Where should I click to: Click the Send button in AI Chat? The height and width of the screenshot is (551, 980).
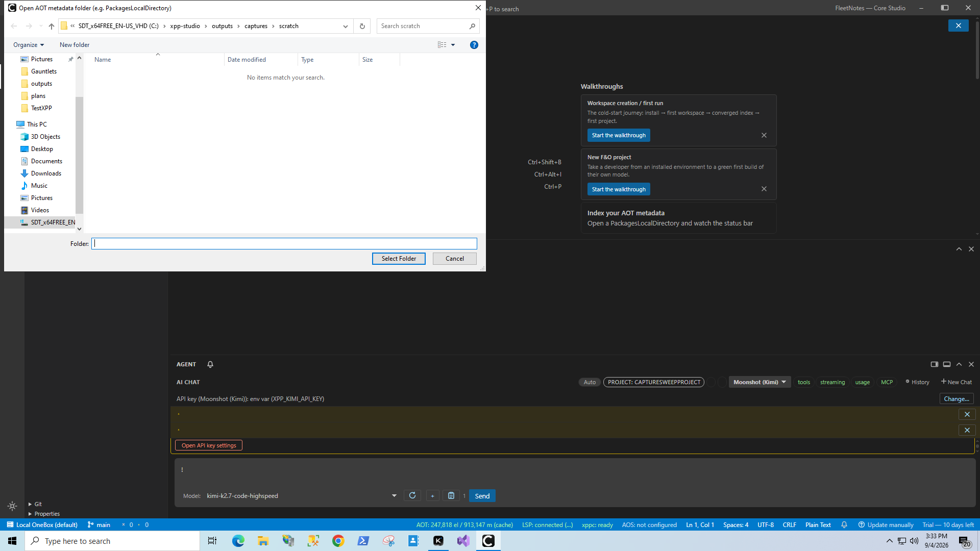pos(482,496)
